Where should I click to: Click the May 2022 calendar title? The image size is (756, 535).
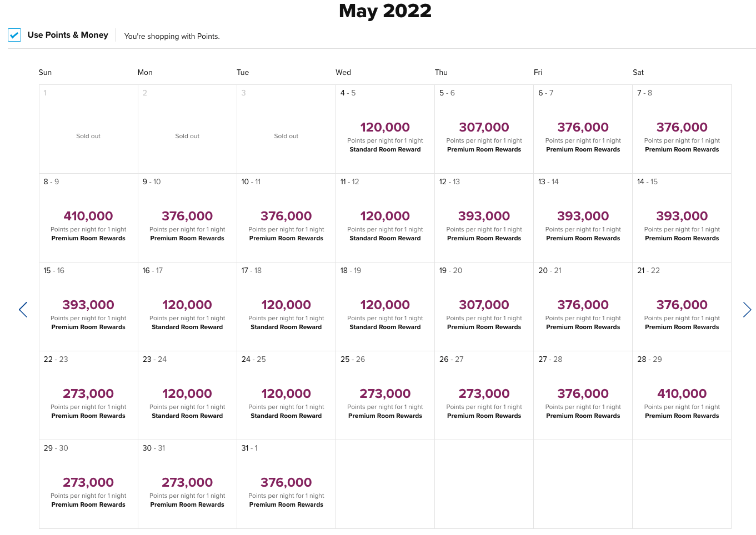384,11
